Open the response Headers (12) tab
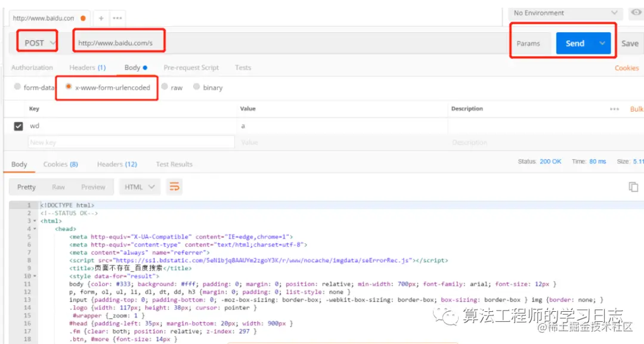The image size is (644, 344). point(117,164)
